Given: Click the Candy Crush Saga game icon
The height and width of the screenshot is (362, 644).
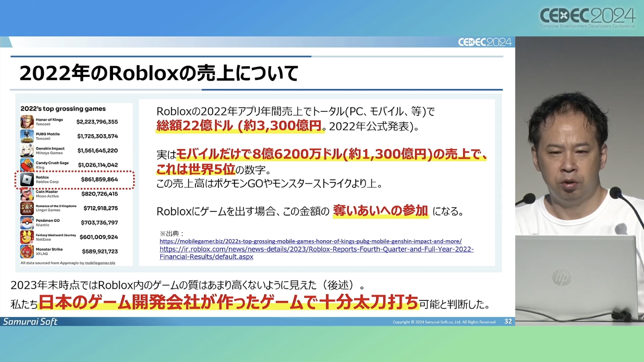Looking at the screenshot, I should [x=27, y=165].
